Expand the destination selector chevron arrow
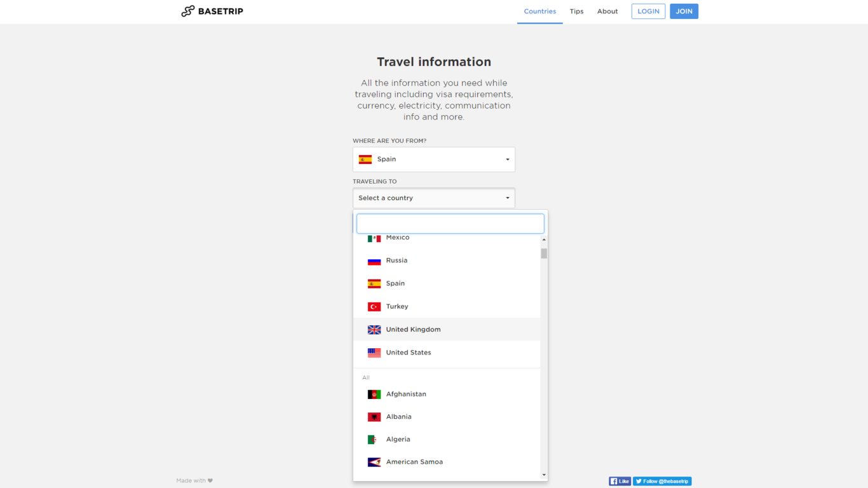This screenshot has width=868, height=488. 507,198
